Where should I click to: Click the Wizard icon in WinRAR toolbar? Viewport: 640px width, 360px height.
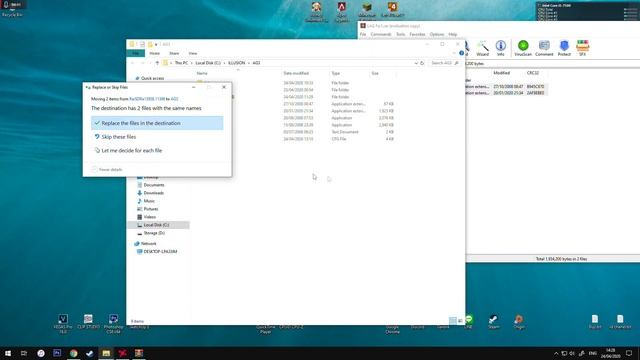(x=482, y=48)
